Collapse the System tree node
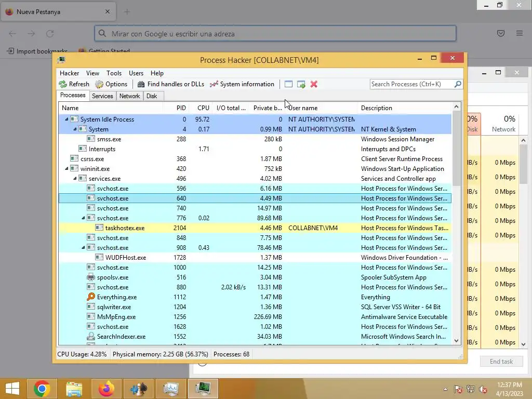532x399 pixels. point(75,129)
